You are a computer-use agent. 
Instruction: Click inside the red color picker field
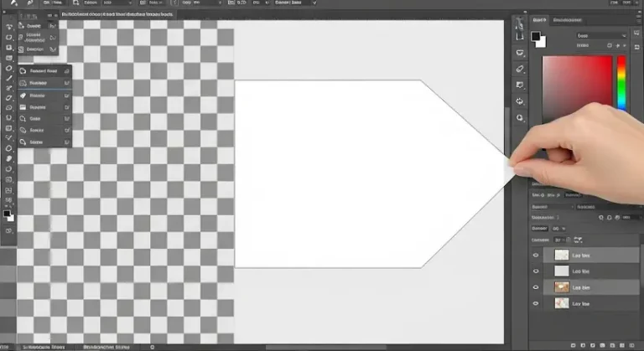[x=578, y=82]
